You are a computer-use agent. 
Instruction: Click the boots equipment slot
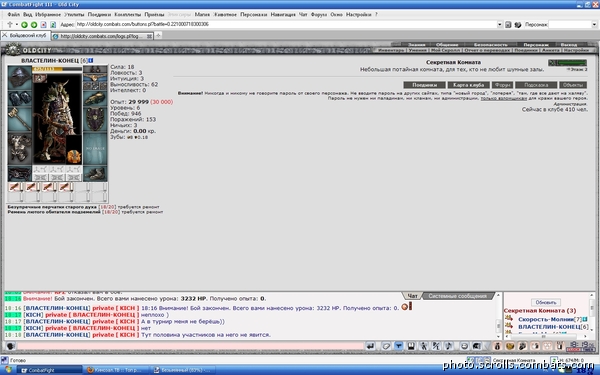tap(95, 174)
